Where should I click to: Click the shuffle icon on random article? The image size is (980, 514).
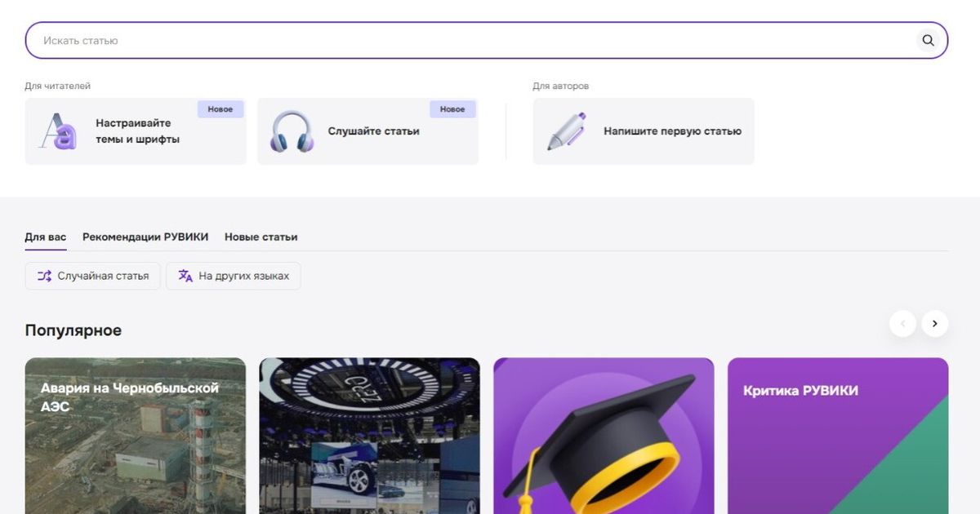[x=44, y=276]
